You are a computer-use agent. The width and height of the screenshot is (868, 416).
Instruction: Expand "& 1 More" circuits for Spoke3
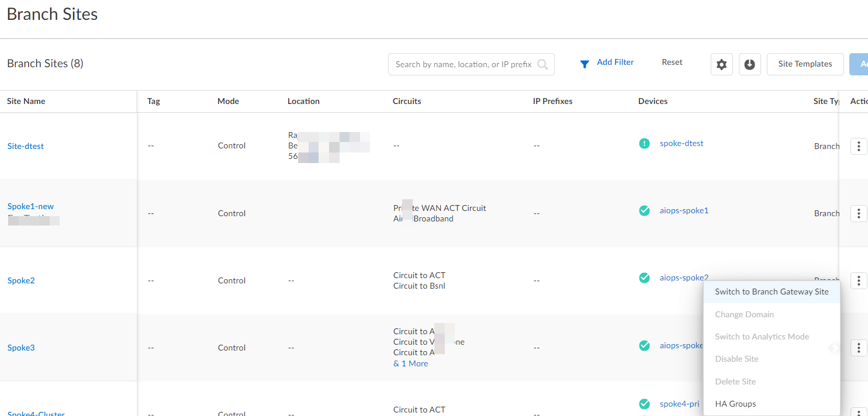tap(410, 363)
